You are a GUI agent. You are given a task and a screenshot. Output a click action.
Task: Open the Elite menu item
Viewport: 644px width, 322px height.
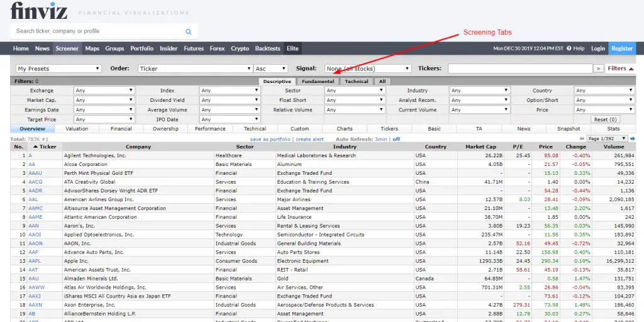click(292, 48)
